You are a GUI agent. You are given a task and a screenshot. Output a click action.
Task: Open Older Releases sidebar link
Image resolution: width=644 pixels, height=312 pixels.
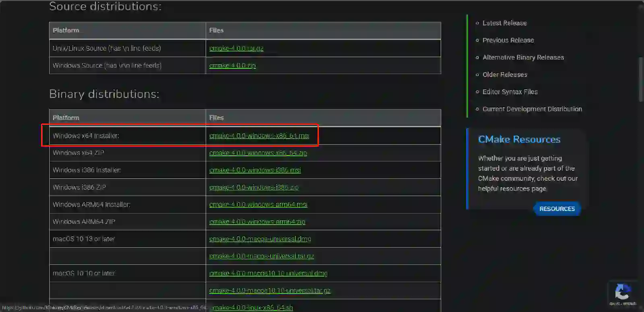pyautogui.click(x=505, y=74)
